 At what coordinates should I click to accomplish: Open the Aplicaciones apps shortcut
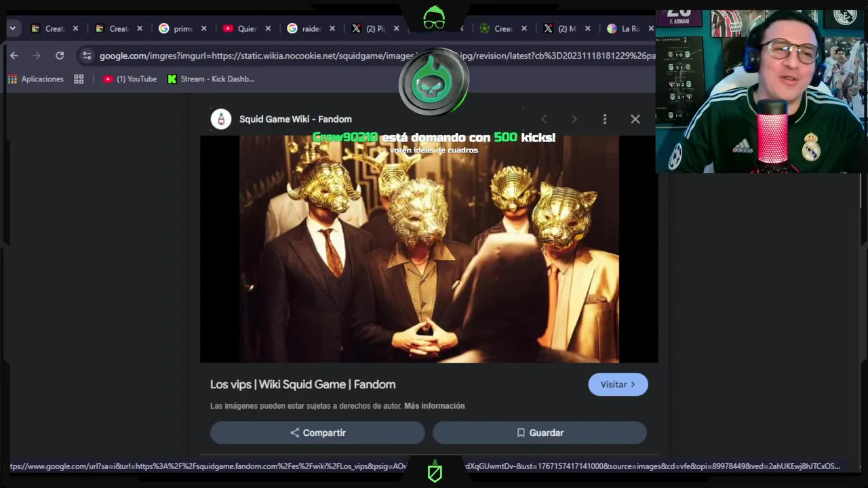click(x=35, y=79)
